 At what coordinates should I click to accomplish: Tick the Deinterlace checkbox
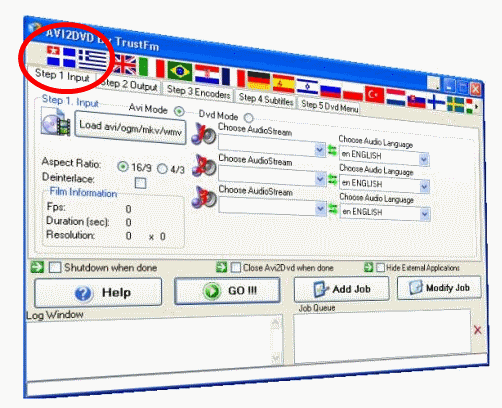point(140,183)
